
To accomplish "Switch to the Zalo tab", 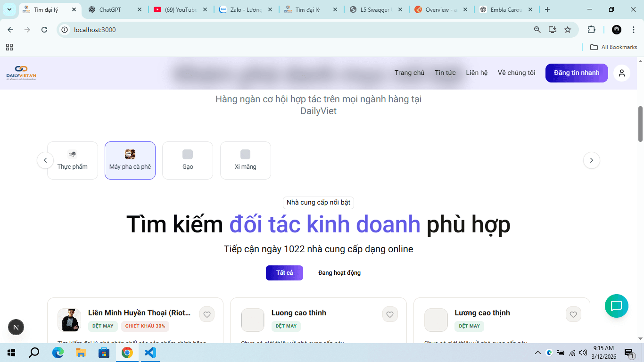I will (246, 9).
